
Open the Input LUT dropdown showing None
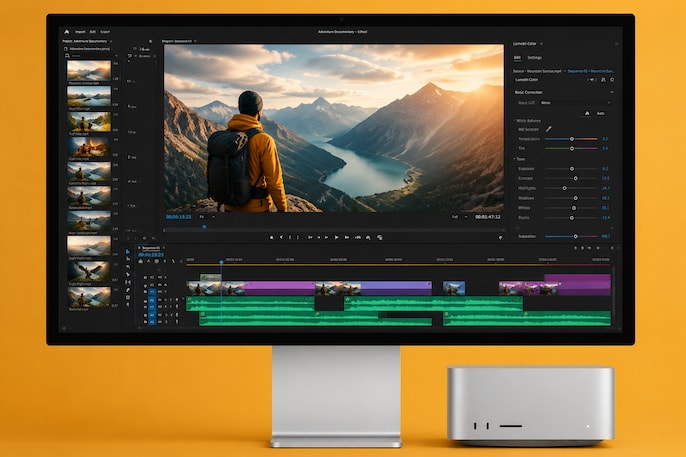pyautogui.click(x=575, y=103)
